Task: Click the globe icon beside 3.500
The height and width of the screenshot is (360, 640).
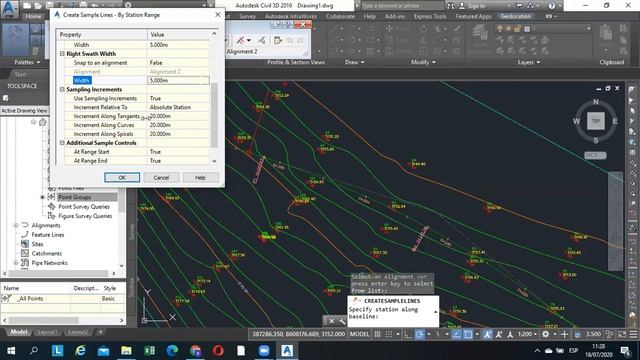Action: pos(578,334)
